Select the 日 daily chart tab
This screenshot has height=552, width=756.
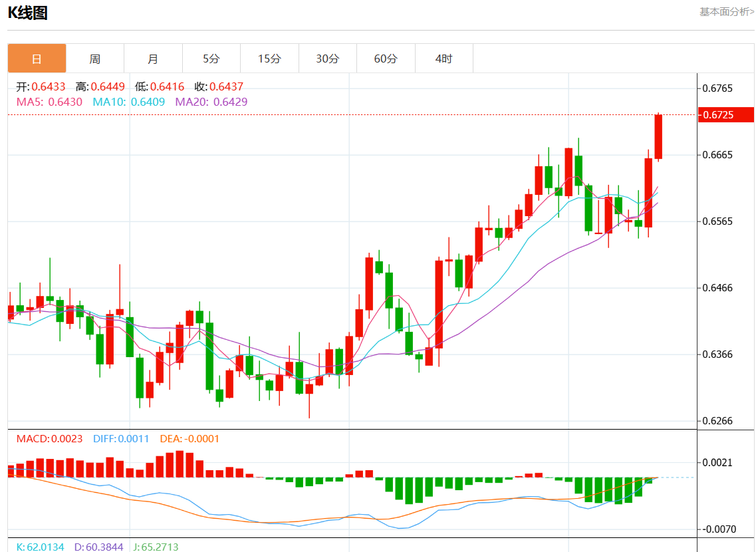click(x=37, y=59)
